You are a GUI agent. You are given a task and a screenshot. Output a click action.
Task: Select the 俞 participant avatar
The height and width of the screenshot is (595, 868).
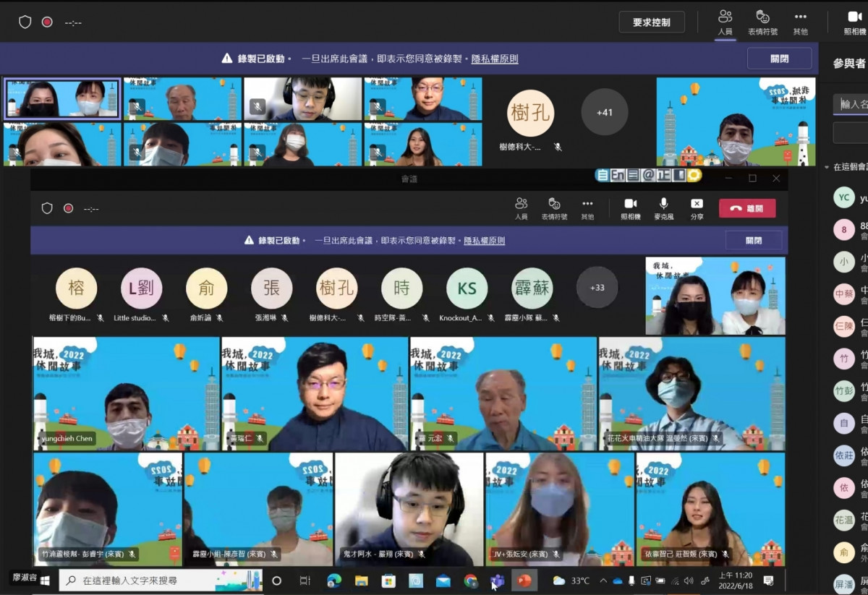(206, 288)
